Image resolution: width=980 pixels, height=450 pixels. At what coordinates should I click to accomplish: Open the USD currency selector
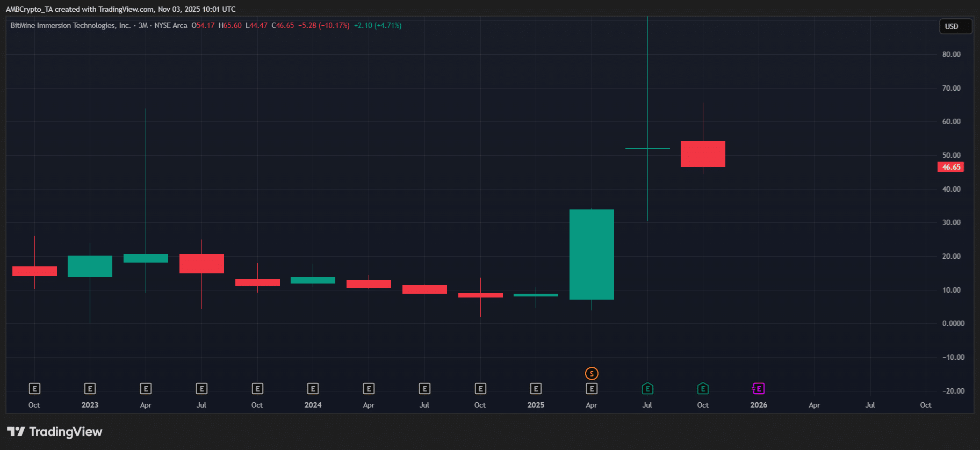(x=955, y=26)
